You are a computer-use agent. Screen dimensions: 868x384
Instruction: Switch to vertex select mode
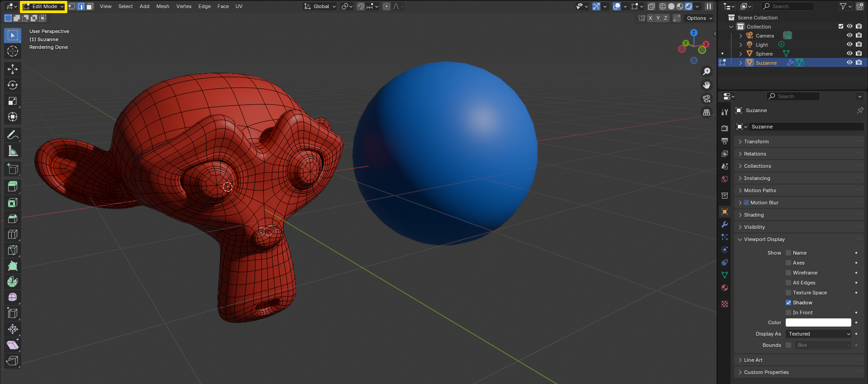click(x=72, y=6)
